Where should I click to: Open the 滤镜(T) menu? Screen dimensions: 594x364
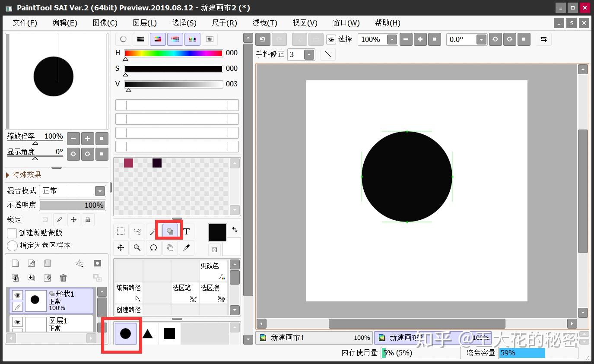264,23
